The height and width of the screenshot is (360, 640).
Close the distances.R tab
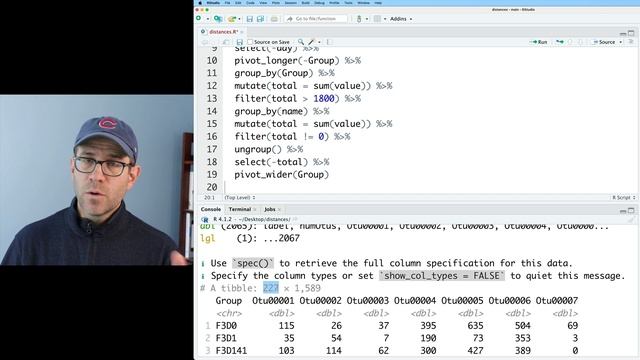[242, 32]
